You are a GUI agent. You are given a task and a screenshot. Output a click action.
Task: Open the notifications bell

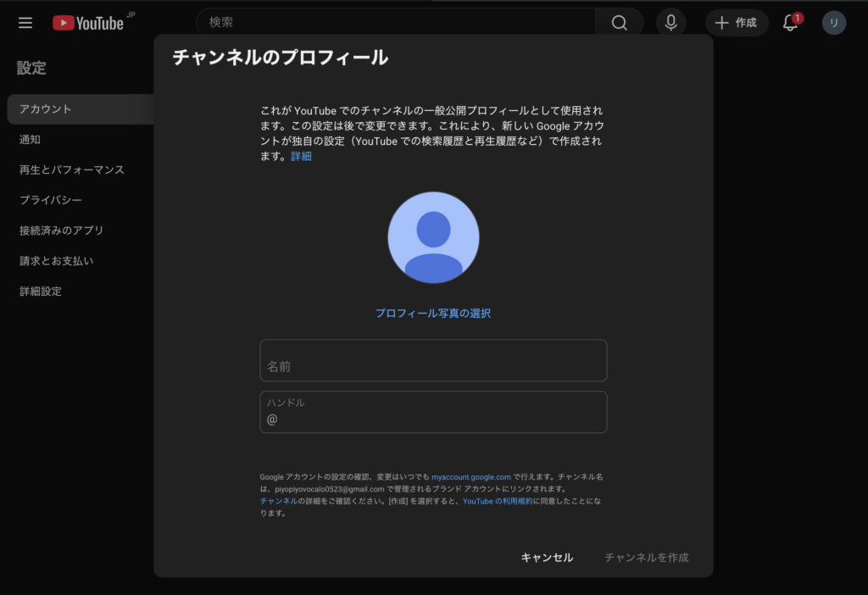point(790,23)
